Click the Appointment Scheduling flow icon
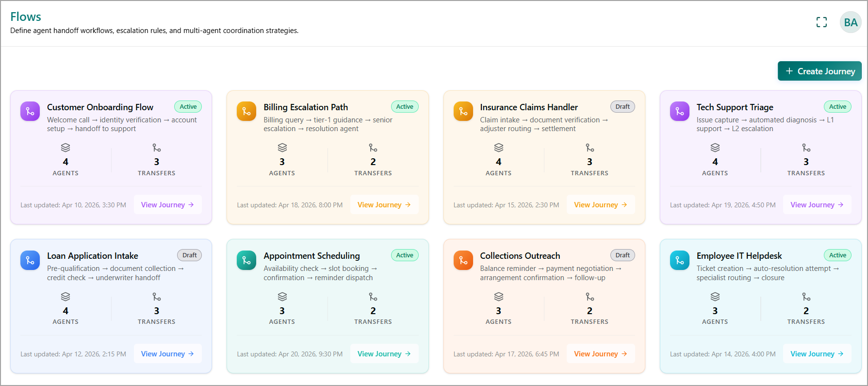Image resolution: width=868 pixels, height=386 pixels. [x=246, y=260]
